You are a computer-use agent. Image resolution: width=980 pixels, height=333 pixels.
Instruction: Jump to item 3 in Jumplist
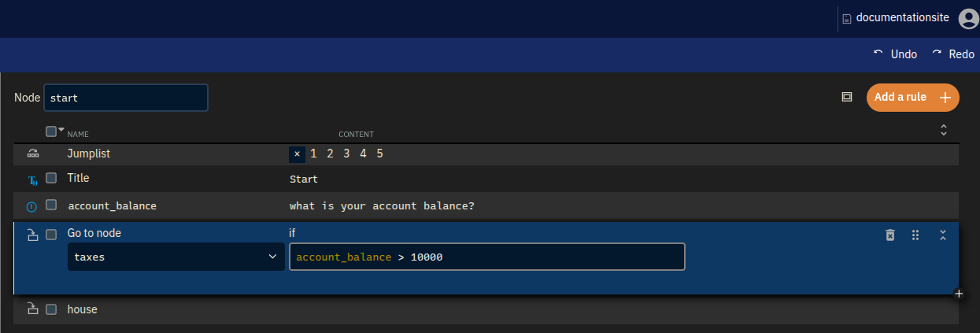click(x=346, y=154)
